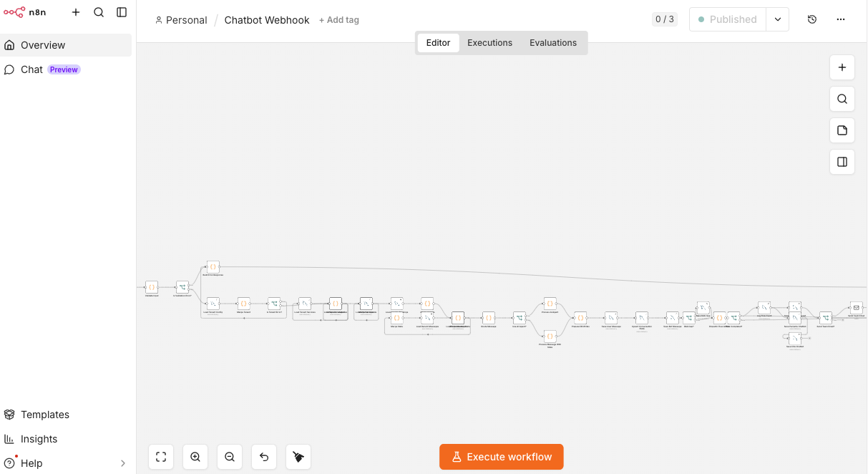Select the Log Data Event node
The width and height of the screenshot is (868, 474).
click(x=764, y=308)
